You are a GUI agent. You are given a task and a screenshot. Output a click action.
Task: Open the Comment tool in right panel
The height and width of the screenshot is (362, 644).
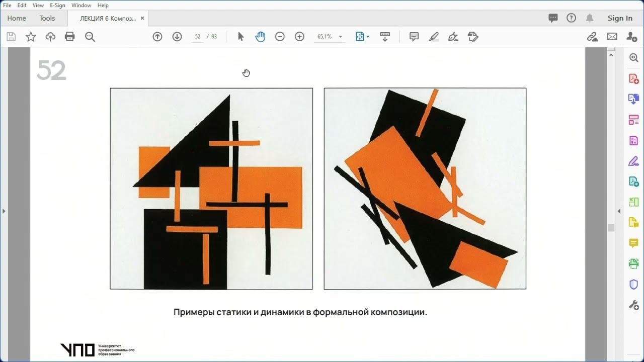(x=634, y=243)
